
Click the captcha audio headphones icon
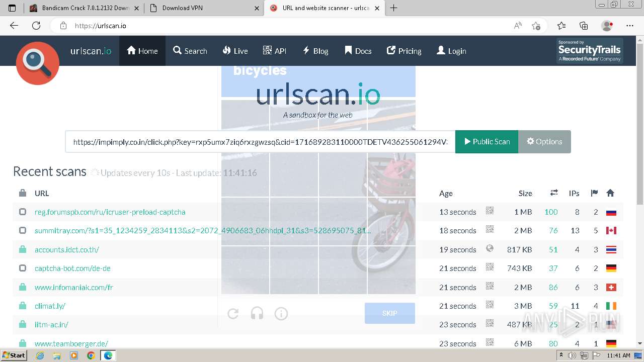(x=257, y=314)
